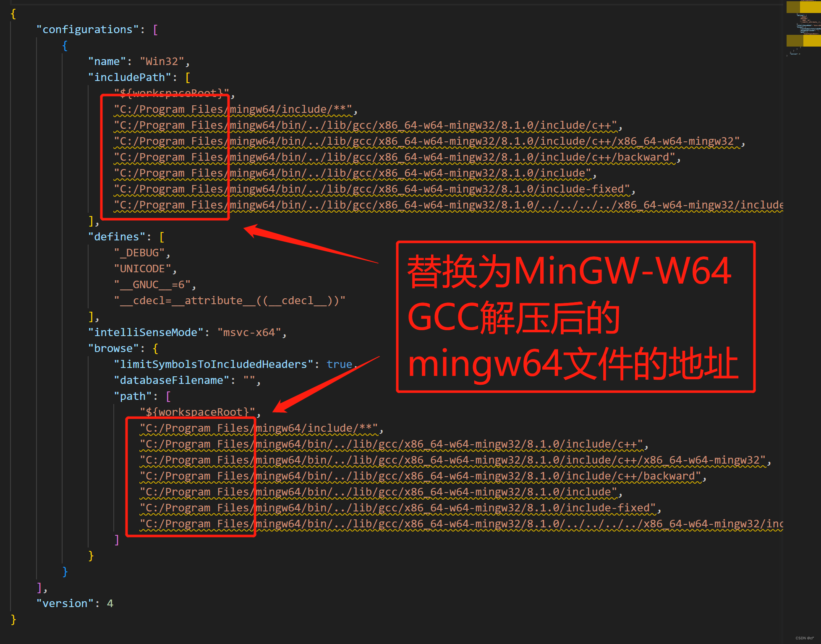
Task: Click the "path" array label under browse
Action: (133, 396)
